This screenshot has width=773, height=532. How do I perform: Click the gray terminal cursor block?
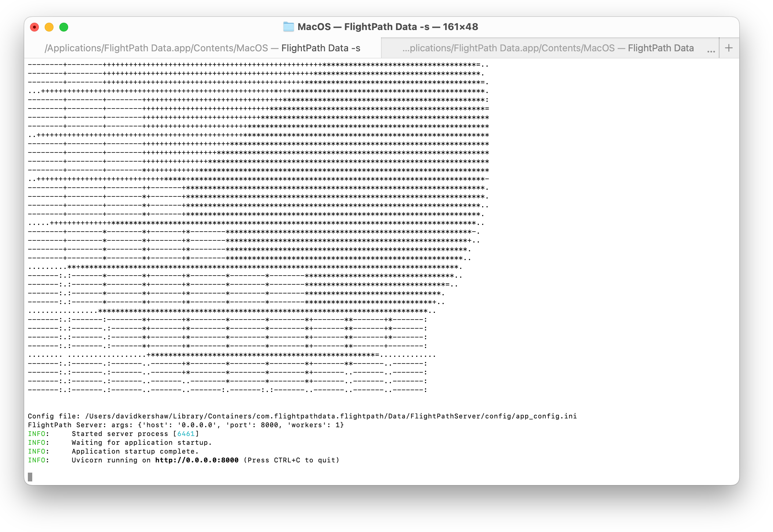(30, 477)
